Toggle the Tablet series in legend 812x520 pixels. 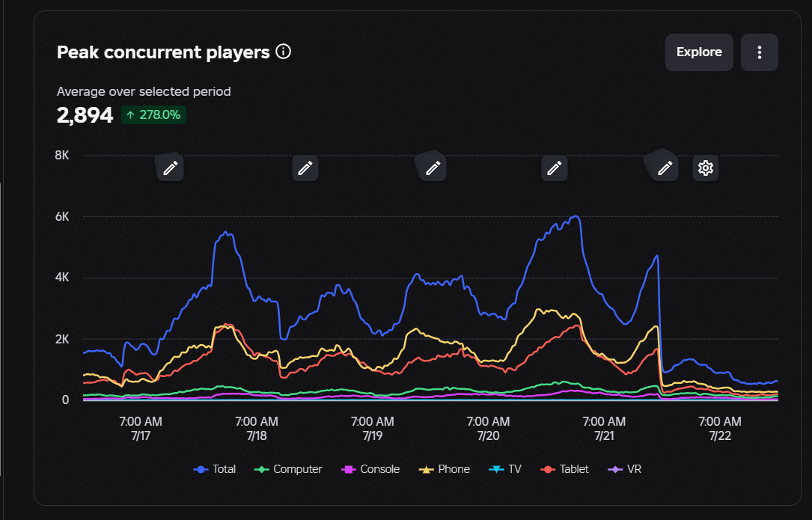(564, 469)
